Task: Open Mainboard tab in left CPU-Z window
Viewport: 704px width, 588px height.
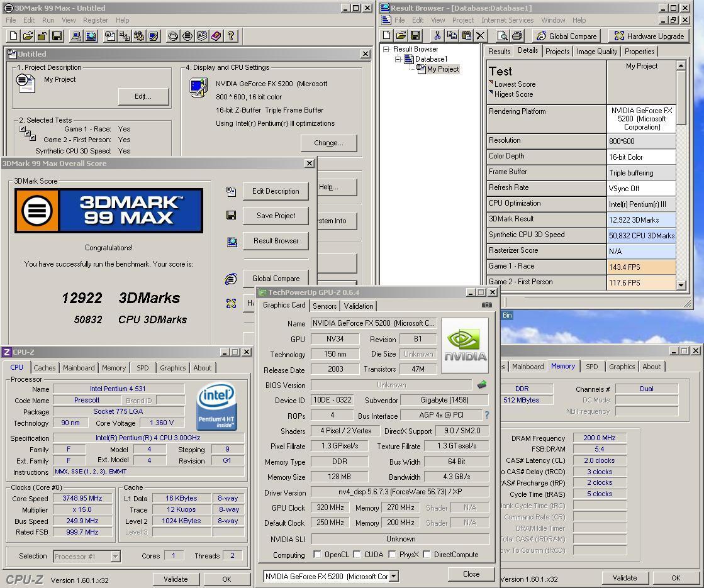Action: 79,368
